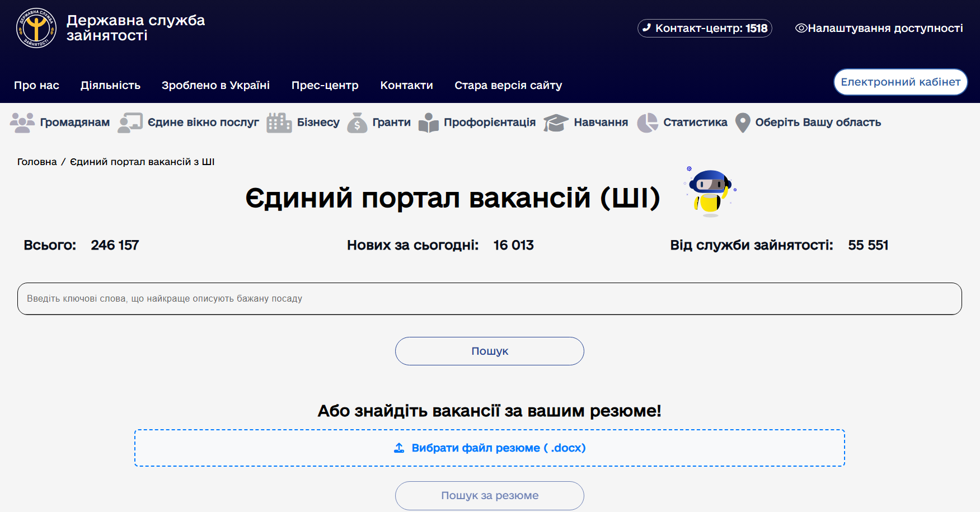The width and height of the screenshot is (980, 512).
Task: Click the Пошук search button
Action: point(489,351)
